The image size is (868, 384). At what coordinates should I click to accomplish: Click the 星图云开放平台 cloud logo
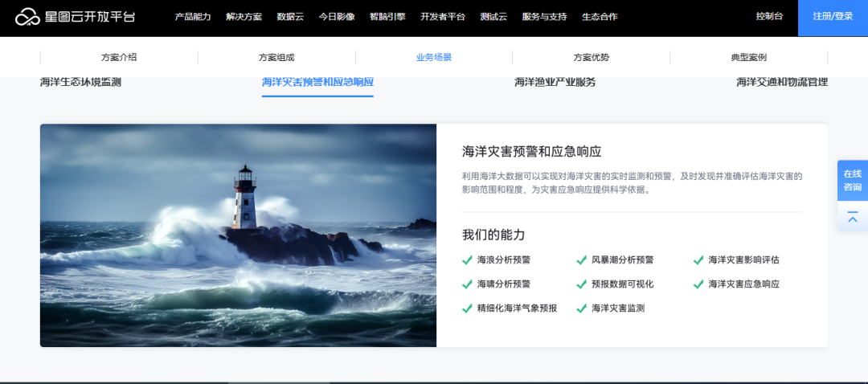tap(27, 17)
